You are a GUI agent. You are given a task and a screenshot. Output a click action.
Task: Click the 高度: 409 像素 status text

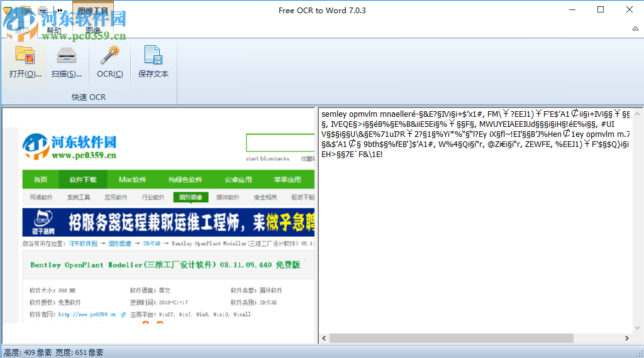28,352
